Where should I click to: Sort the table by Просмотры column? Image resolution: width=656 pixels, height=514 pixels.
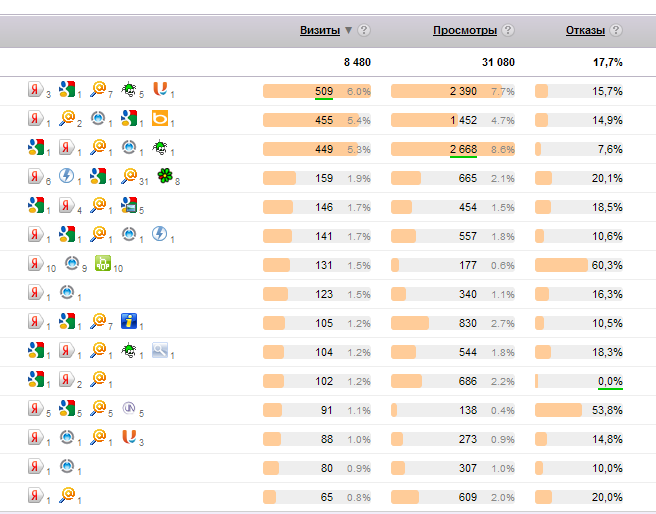tap(465, 31)
